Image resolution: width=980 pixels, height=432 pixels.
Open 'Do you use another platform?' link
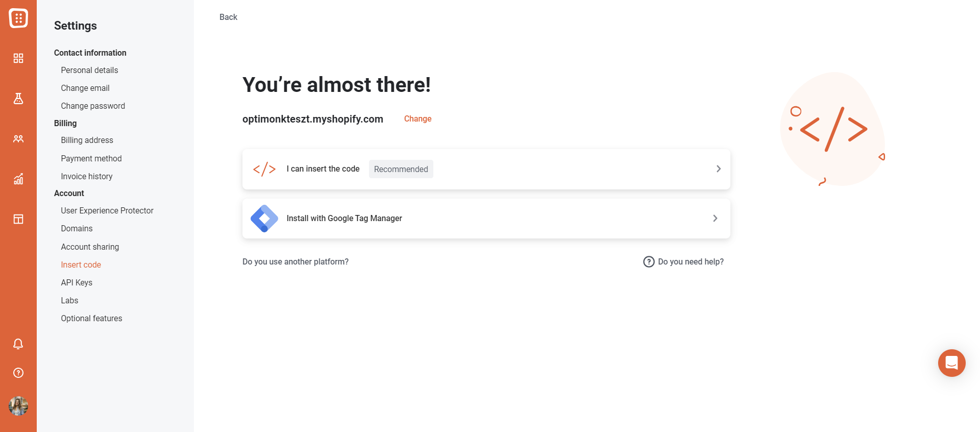click(296, 261)
